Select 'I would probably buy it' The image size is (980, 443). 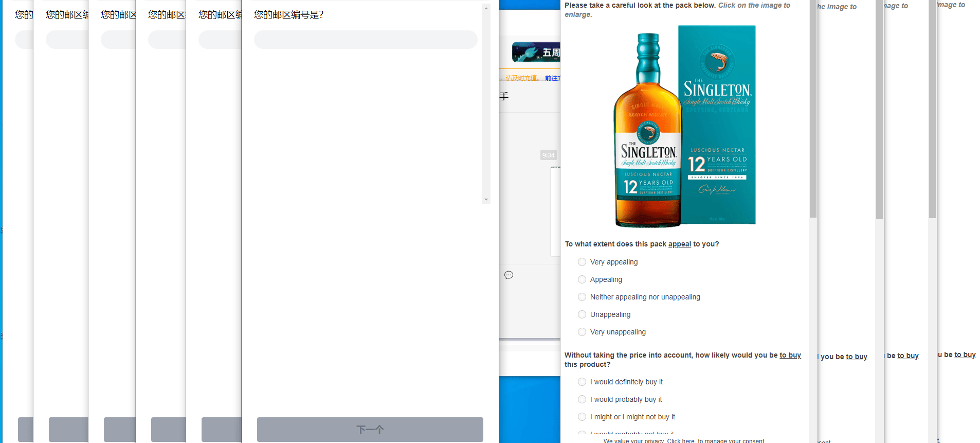pos(582,399)
